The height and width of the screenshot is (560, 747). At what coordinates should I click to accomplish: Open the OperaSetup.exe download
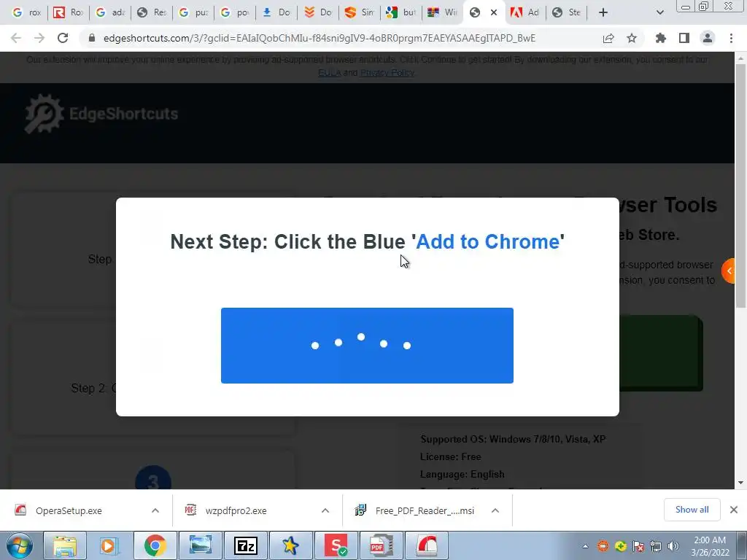pos(69,510)
